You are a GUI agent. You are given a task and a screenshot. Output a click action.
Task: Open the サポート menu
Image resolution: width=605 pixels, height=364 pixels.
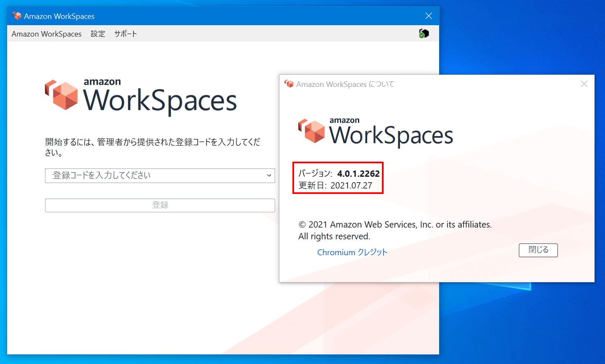click(126, 34)
